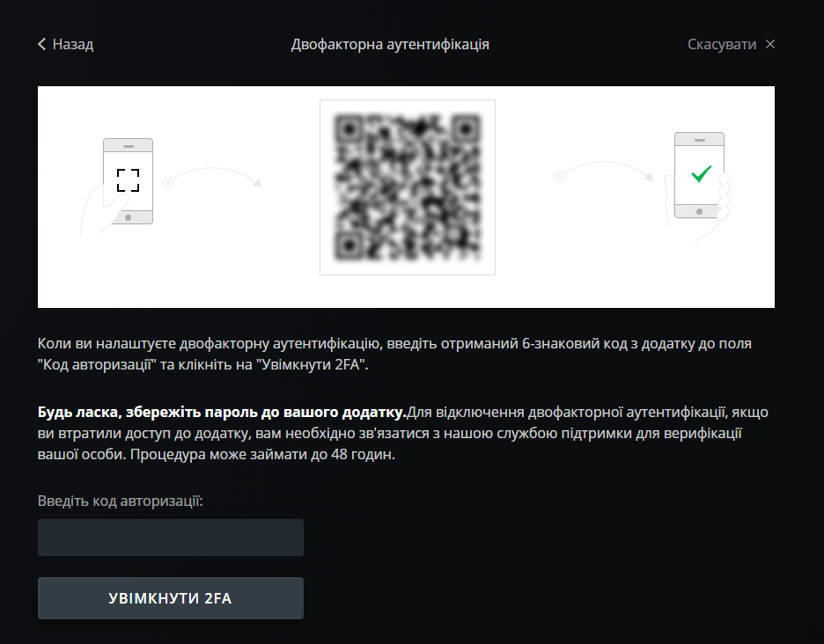This screenshot has height=644, width=824.
Task: Click the right phone home button dot
Action: [x=699, y=212]
